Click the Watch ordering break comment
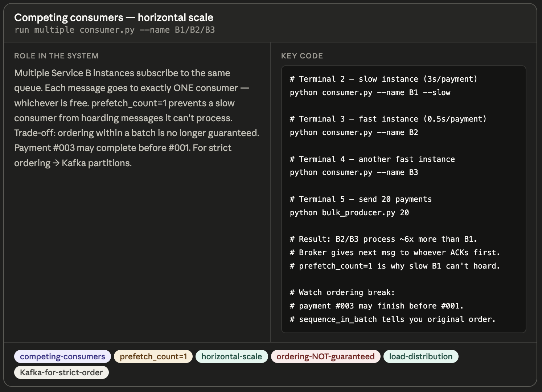This screenshot has height=392, width=542. [342, 293]
